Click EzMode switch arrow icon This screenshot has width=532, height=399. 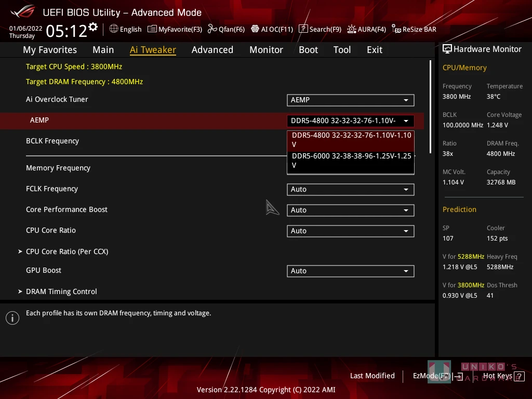pyautogui.click(x=458, y=376)
